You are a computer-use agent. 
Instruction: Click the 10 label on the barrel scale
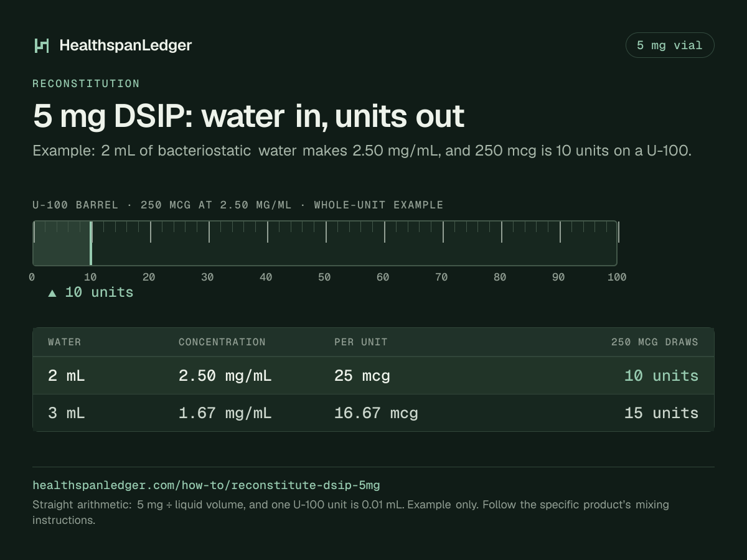click(90, 277)
